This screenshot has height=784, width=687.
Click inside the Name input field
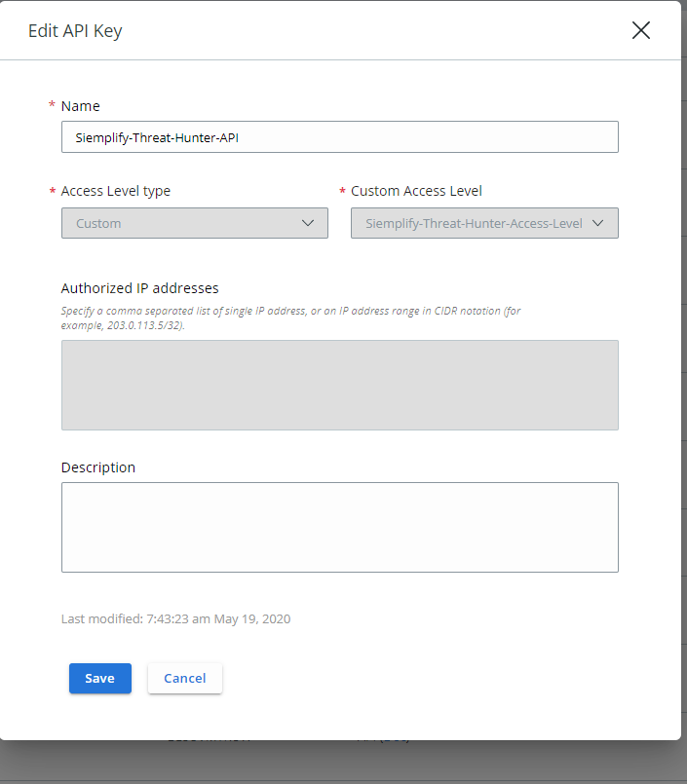[x=339, y=136]
